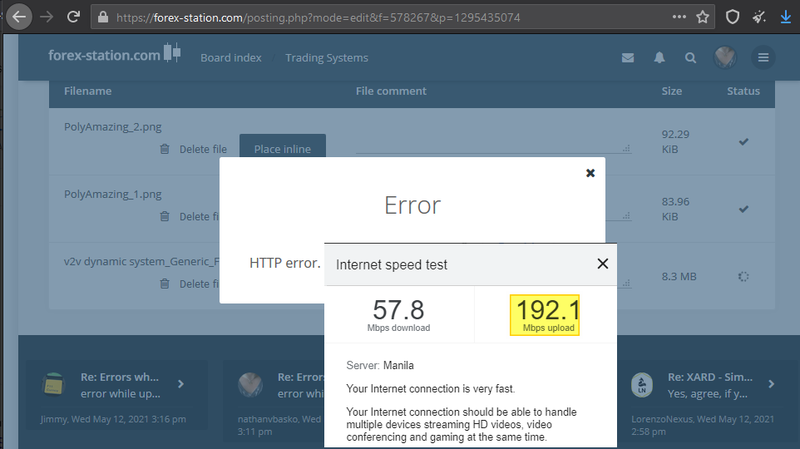The image size is (800, 449).
Task: Select the v2v dynamic system_Generic filename
Action: [141, 261]
